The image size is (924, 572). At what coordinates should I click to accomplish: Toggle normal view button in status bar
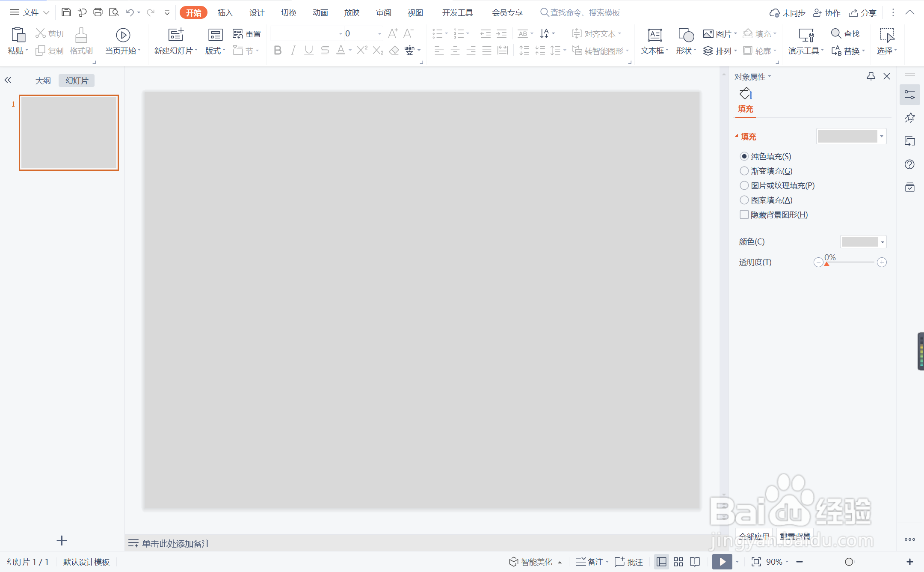click(x=662, y=562)
